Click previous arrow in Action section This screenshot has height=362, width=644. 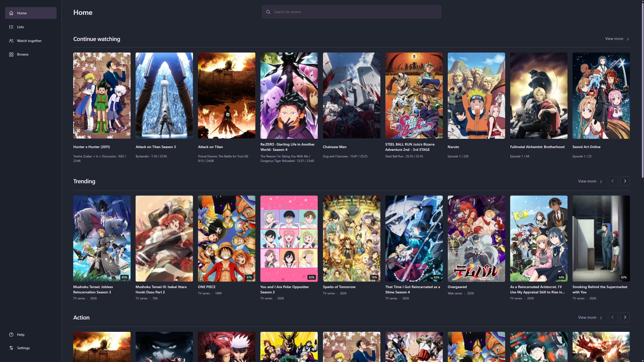613,317
